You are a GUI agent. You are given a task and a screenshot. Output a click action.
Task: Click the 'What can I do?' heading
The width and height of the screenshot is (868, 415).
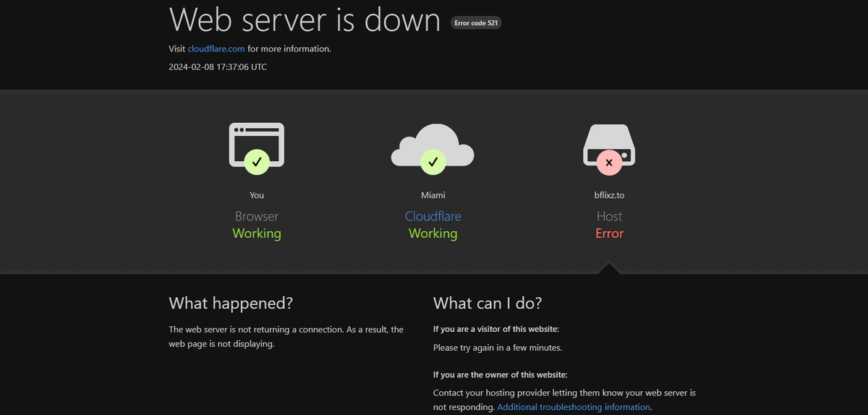[488, 303]
